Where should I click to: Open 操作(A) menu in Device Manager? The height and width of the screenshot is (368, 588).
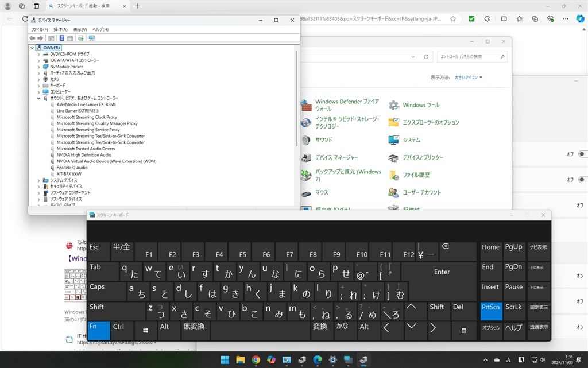point(60,29)
